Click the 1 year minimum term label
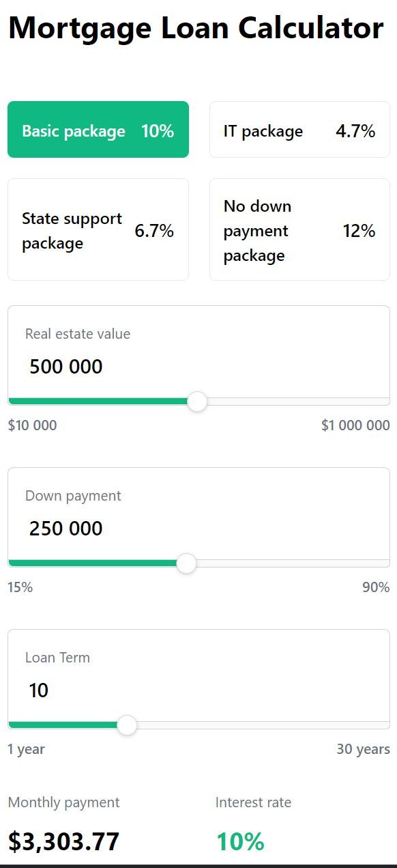This screenshot has width=397, height=868. (x=26, y=749)
